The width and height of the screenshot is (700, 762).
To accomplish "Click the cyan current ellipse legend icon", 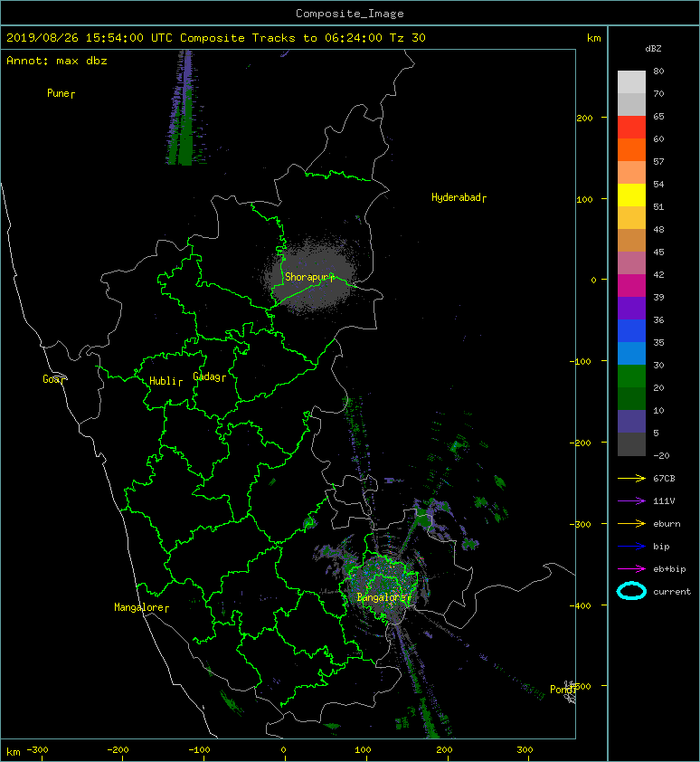I will coord(631,591).
